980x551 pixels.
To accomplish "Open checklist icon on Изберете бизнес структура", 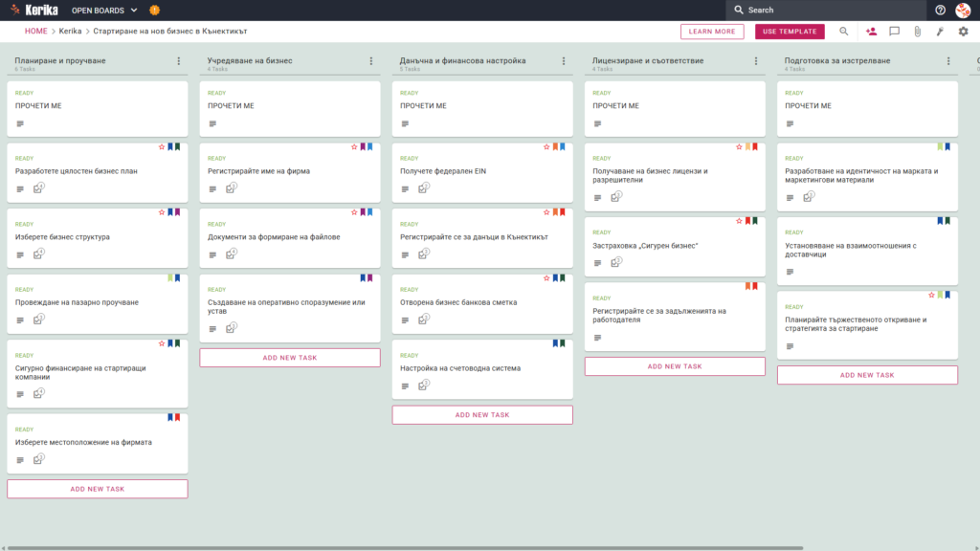I will click(x=38, y=254).
